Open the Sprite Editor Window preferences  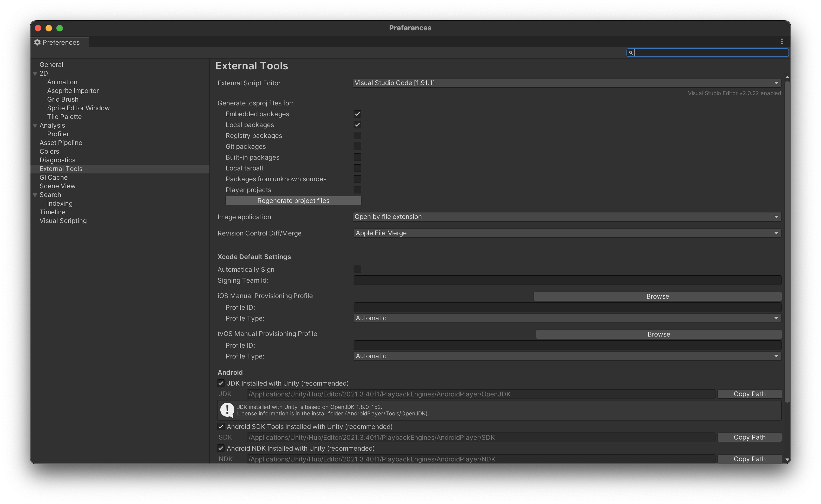click(78, 108)
